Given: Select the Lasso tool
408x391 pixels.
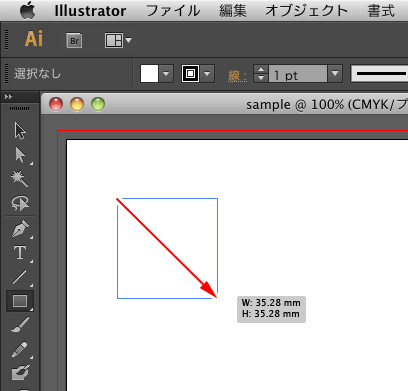Looking at the screenshot, I should point(20,203).
